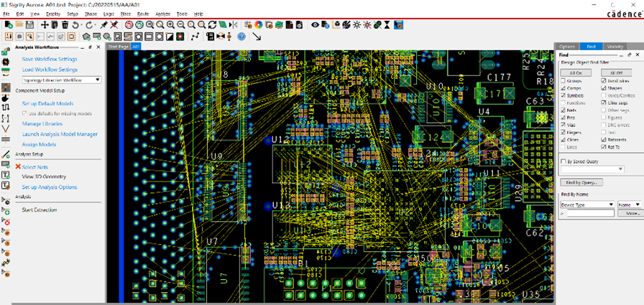The image size is (644, 305).
Task: Open the Display menu
Action: click(53, 14)
